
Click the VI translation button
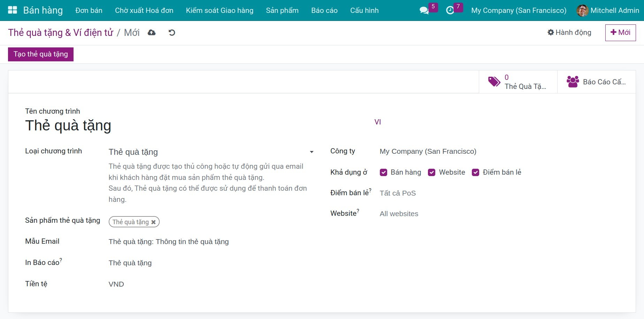pos(377,122)
